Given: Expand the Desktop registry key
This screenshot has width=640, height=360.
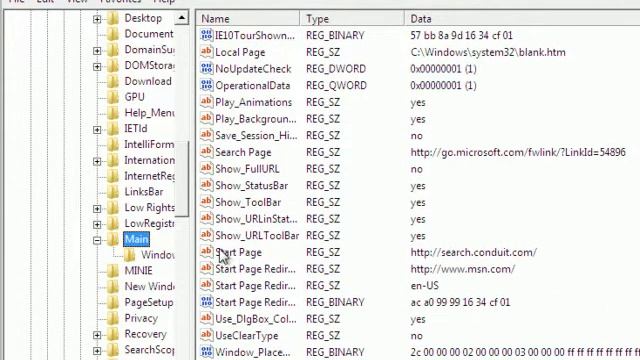Looking at the screenshot, I should point(97,19).
